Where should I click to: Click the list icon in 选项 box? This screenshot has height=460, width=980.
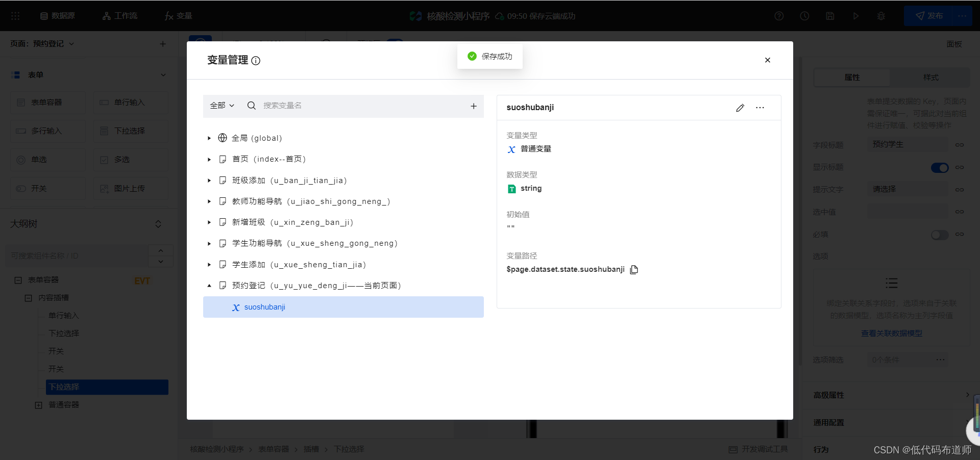[891, 283]
